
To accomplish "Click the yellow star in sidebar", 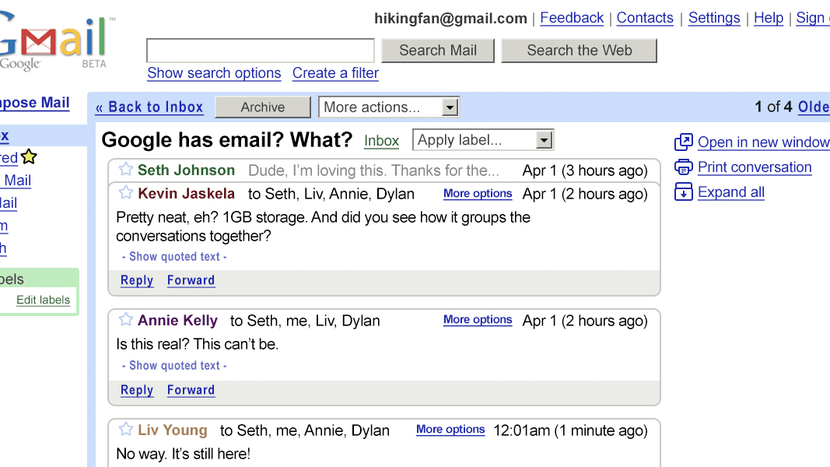I will click(29, 157).
